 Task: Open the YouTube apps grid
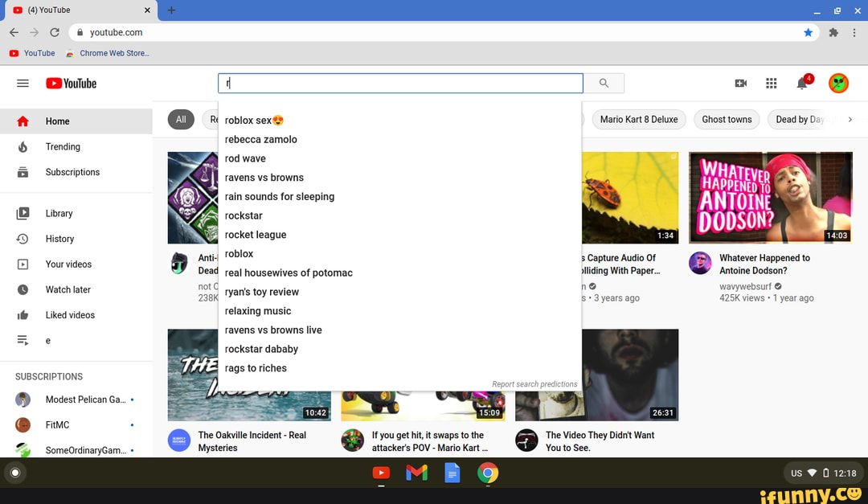click(772, 84)
